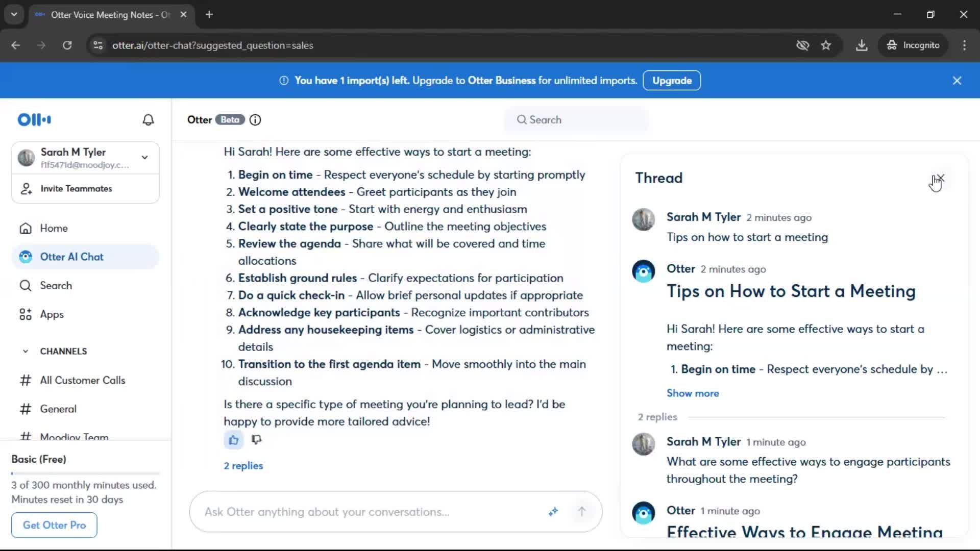980x551 pixels.
Task: Click the otter.ai URL in the address bar
Action: coord(213,45)
